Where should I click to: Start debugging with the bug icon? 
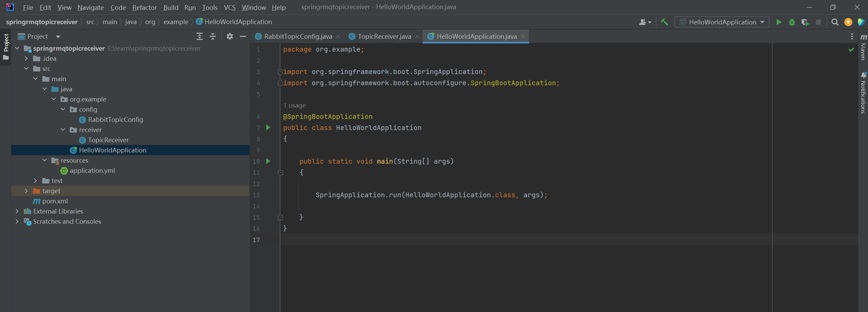pyautogui.click(x=792, y=22)
